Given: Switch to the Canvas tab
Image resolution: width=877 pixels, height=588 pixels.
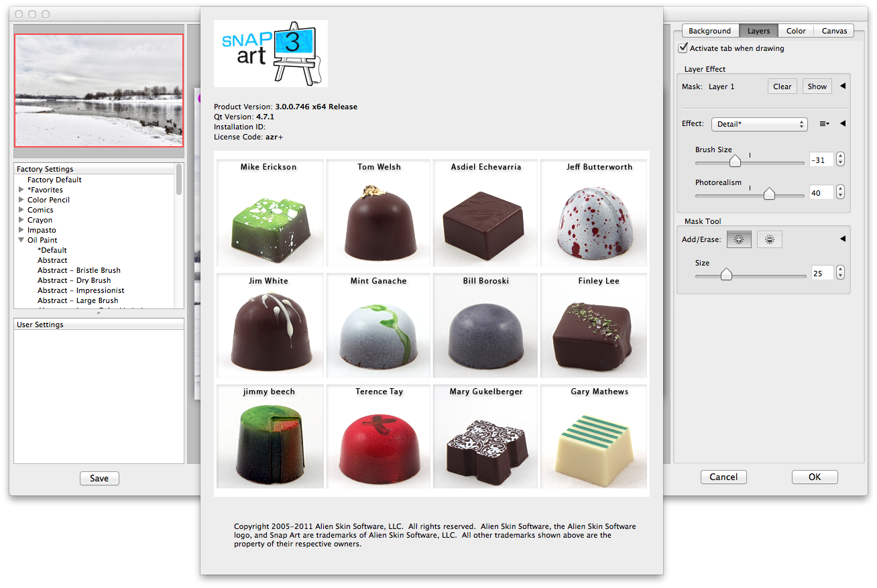Looking at the screenshot, I should [x=834, y=31].
